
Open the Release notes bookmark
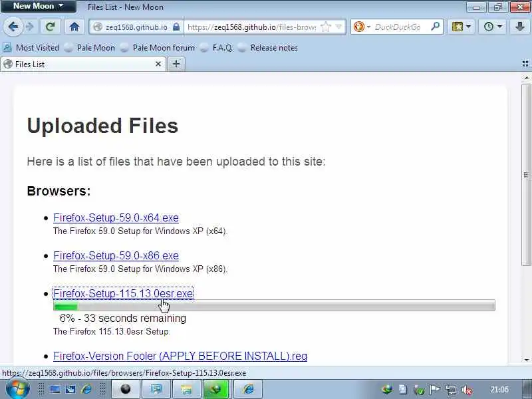[268, 48]
